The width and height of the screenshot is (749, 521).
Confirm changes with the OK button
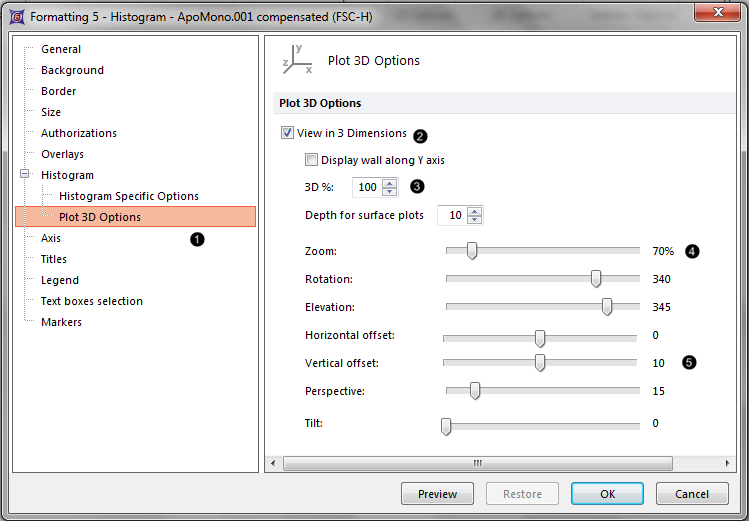[607, 494]
